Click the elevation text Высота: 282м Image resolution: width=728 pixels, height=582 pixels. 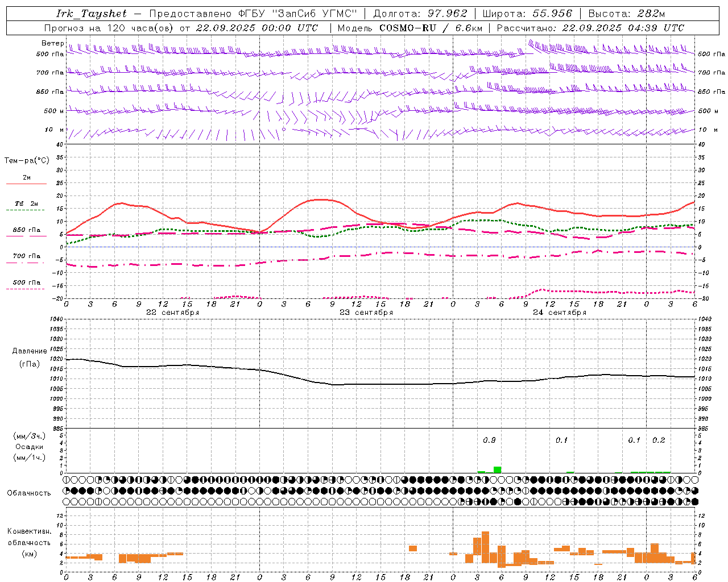[x=626, y=14]
